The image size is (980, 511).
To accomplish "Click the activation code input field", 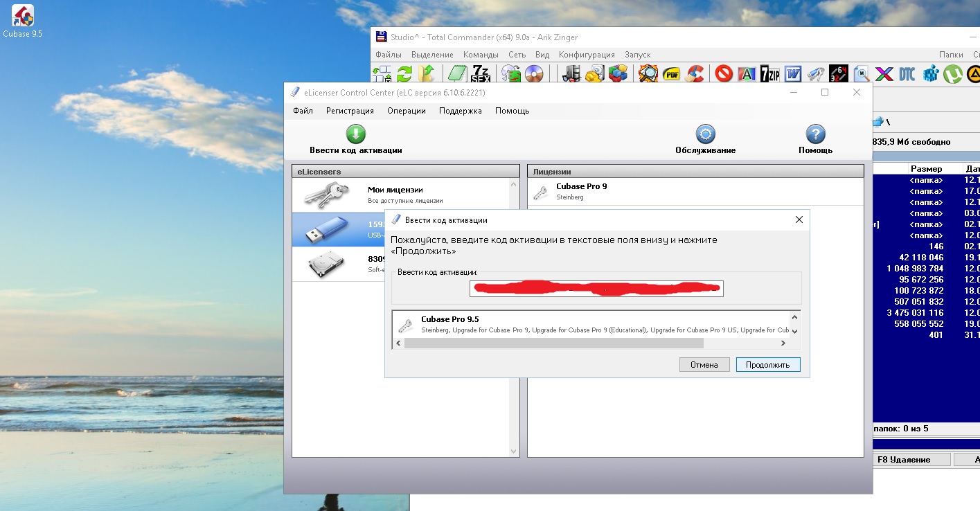I will [x=596, y=289].
